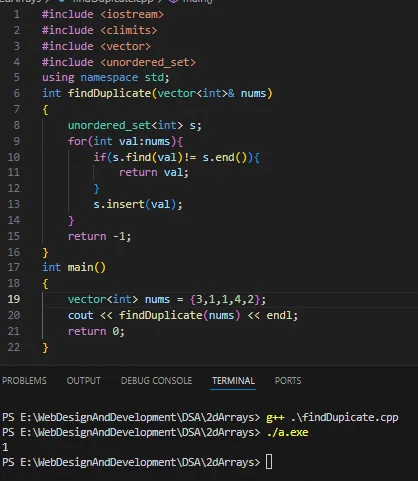
Task: Click the terminal cursor at the last prompt
Action: pos(269,462)
